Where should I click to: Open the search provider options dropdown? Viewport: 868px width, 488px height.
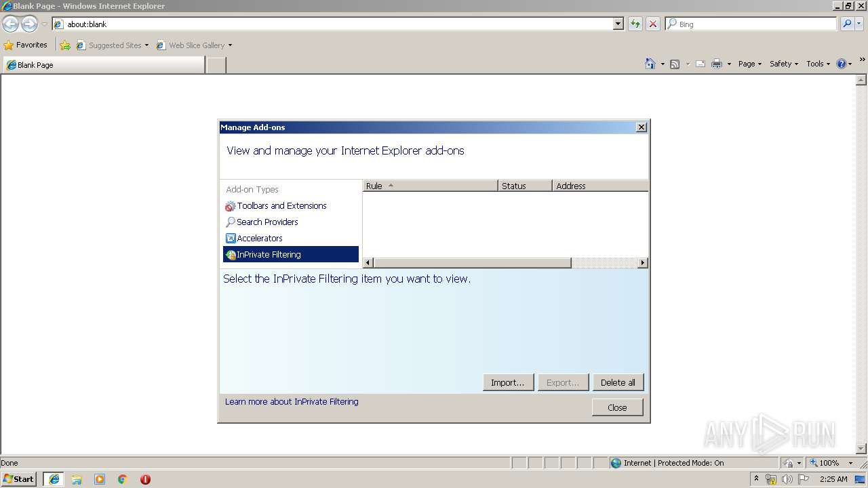(859, 24)
